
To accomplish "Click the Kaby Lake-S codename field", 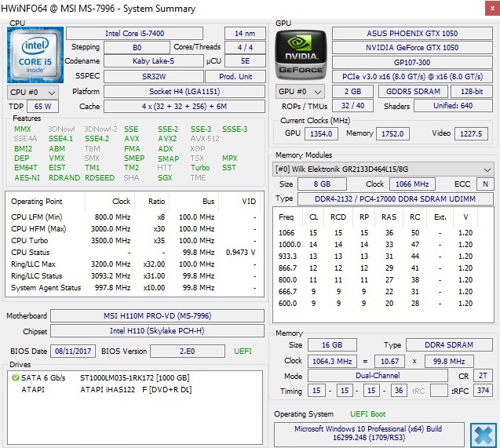I will point(154,61).
